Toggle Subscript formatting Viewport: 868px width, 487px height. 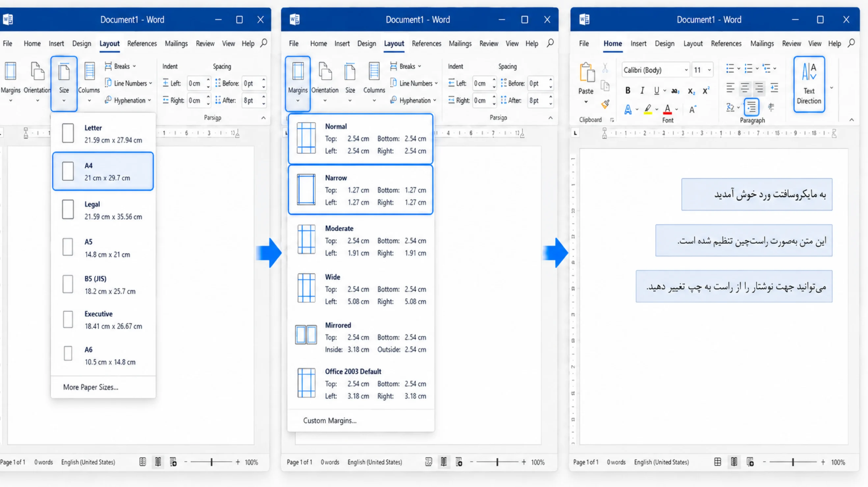[691, 91]
